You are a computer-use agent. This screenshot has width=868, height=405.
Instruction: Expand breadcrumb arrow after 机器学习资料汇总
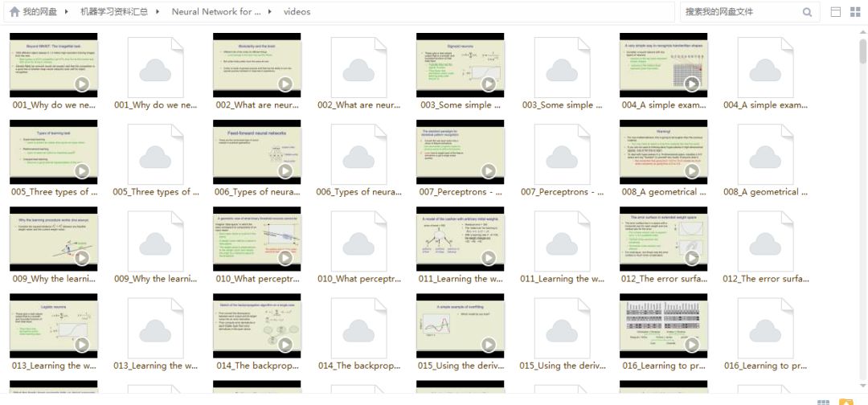(x=158, y=11)
